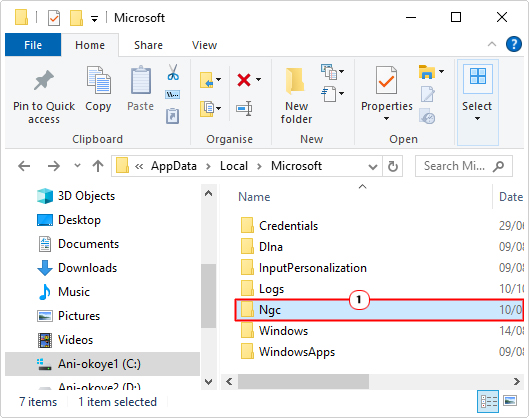The height and width of the screenshot is (418, 529).
Task: Switch to the Home tab
Action: point(90,45)
